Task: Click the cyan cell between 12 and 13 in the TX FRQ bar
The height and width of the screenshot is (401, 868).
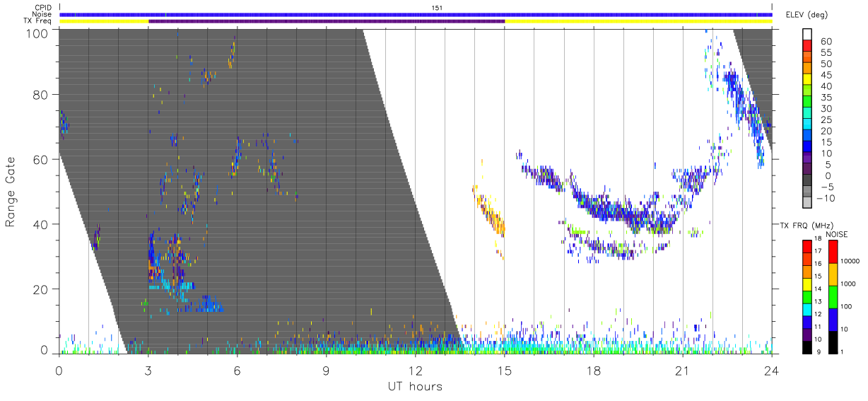Action: pos(807,308)
